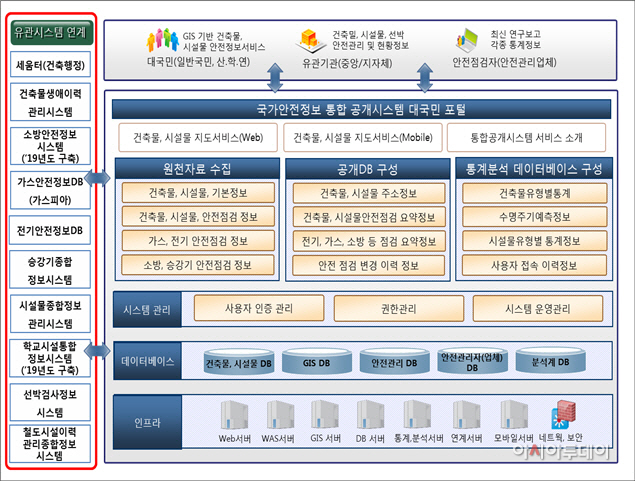Select the DB 서버 server icon
The width and height of the screenshot is (635, 481).
[370, 415]
